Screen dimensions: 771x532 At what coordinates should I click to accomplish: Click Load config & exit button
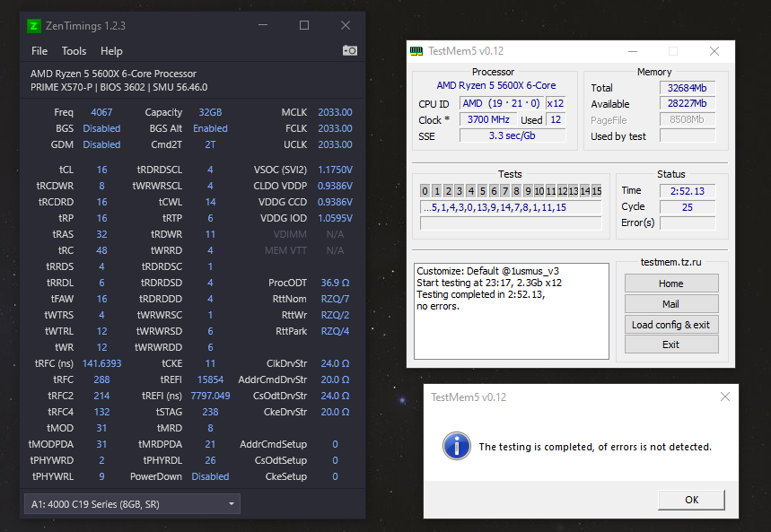[x=671, y=325]
